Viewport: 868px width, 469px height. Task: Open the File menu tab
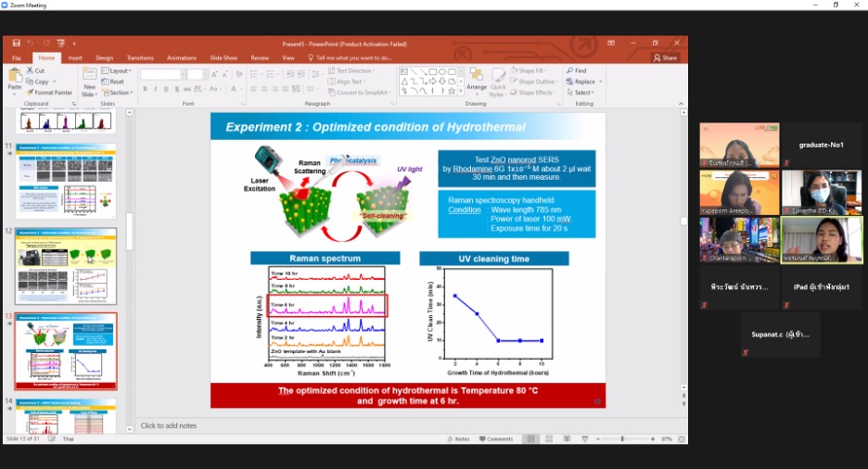click(17, 57)
